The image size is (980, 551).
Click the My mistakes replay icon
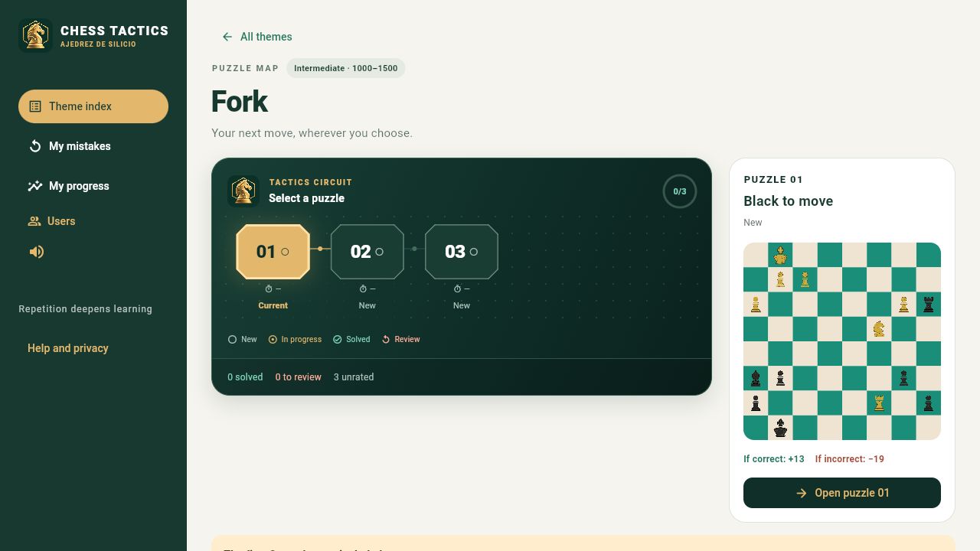click(35, 146)
